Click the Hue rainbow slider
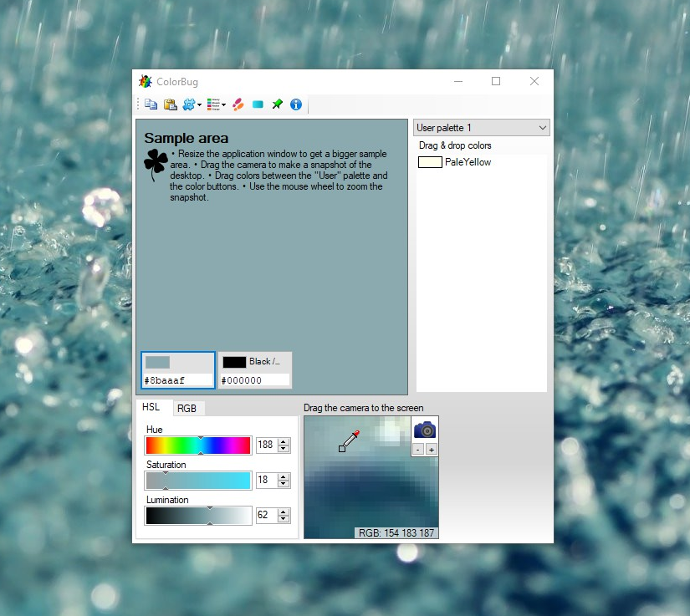This screenshot has height=616, width=690. click(x=198, y=445)
